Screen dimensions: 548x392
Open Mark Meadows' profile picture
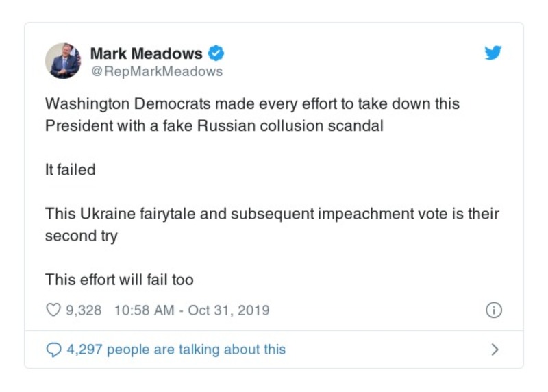(64, 60)
